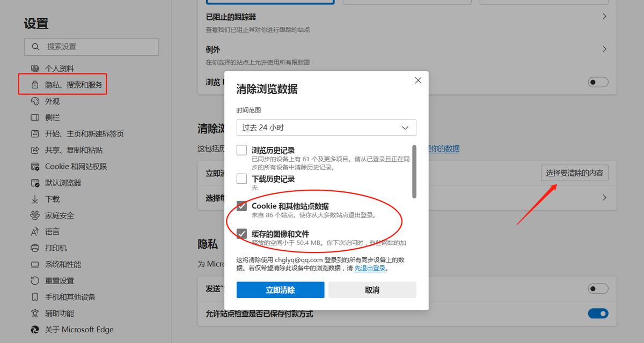Expand the 例外 section
644x343 pixels.
pyautogui.click(x=604, y=49)
